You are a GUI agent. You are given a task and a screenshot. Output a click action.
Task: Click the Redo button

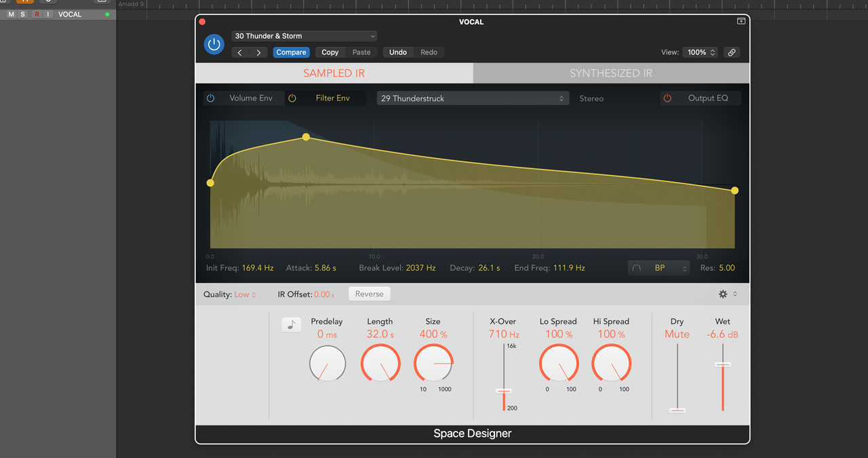coord(429,52)
